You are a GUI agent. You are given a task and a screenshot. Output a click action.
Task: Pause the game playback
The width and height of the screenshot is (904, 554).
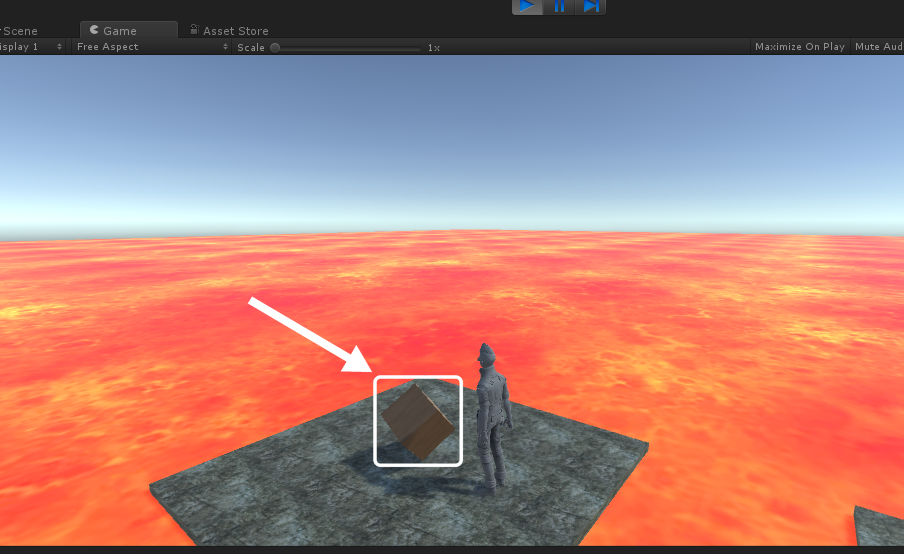[x=559, y=6]
